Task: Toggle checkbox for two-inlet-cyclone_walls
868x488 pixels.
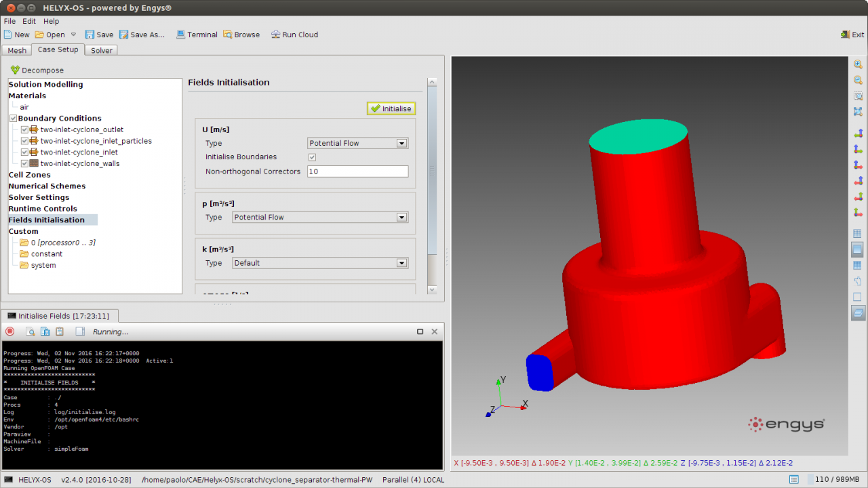Action: (x=24, y=163)
